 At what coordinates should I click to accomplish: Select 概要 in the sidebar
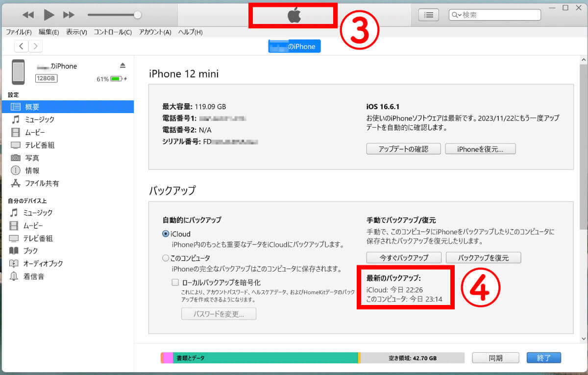[67, 107]
